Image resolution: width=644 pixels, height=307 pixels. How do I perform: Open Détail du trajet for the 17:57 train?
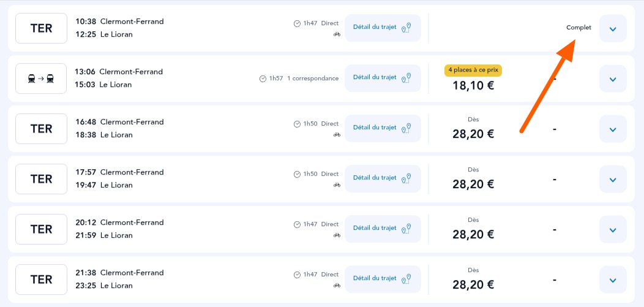383,178
